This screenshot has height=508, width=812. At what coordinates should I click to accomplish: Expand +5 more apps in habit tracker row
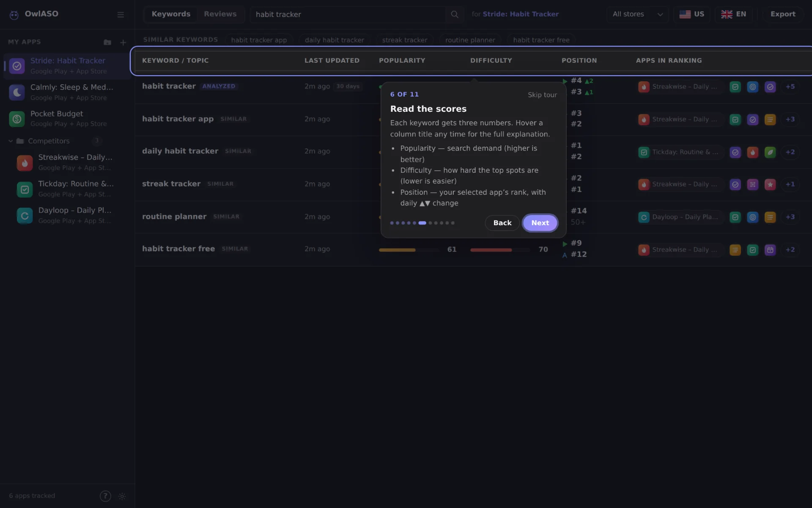790,87
